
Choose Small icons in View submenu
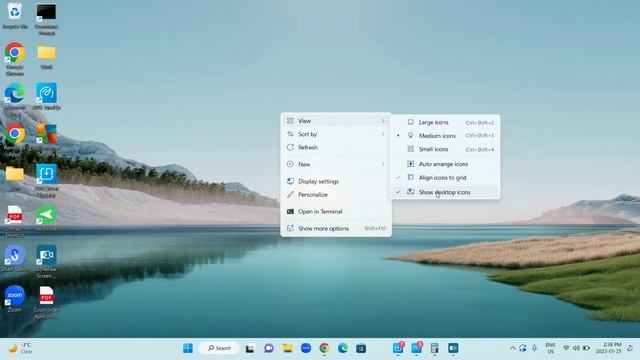tap(445, 149)
